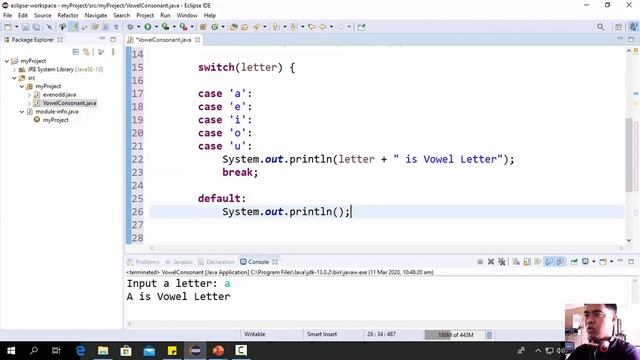Collapse the src folder node
The width and height of the screenshot is (640, 360).
(14, 78)
